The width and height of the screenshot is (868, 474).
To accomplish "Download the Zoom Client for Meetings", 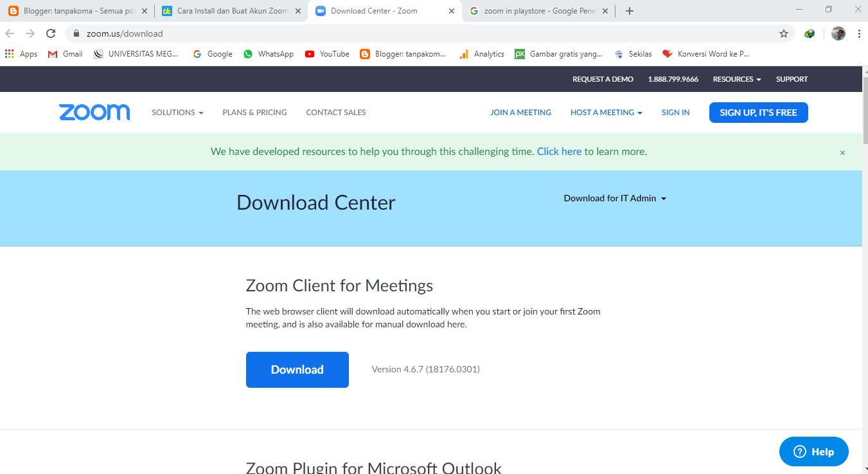I will (297, 370).
